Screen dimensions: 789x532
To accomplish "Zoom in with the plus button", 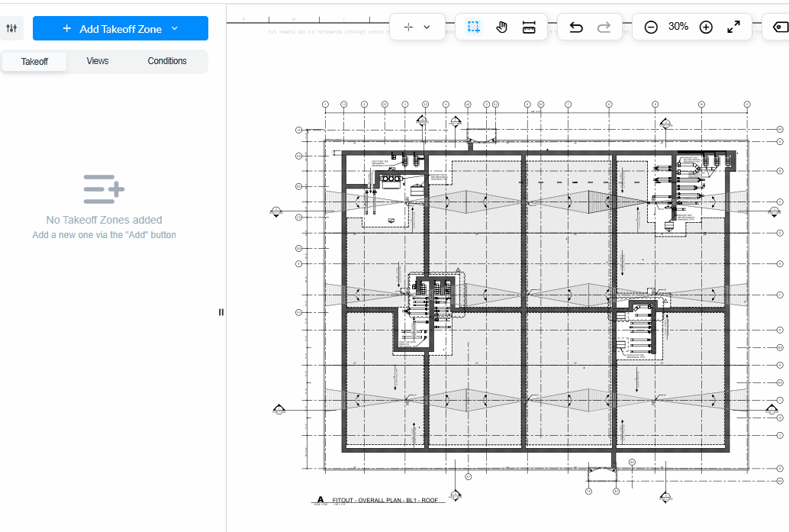I will [x=706, y=27].
